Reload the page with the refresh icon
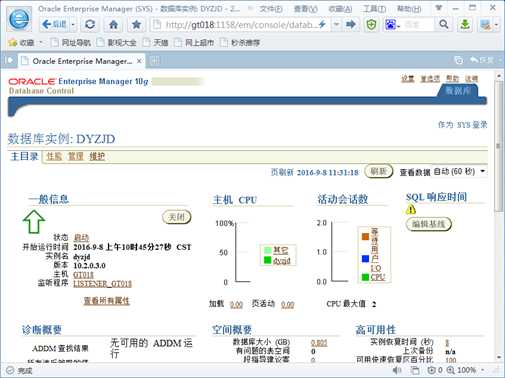 (x=90, y=24)
